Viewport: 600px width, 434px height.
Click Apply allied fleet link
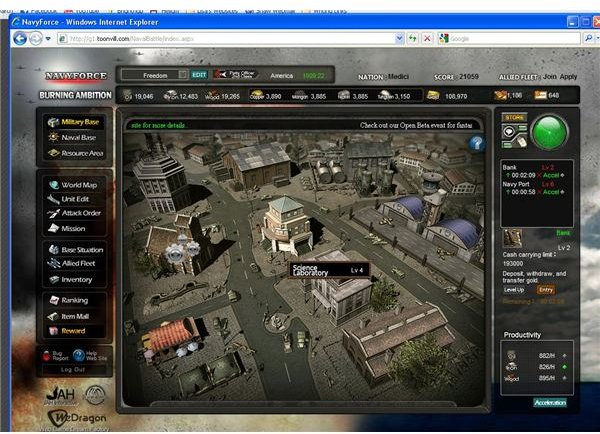tap(568, 77)
